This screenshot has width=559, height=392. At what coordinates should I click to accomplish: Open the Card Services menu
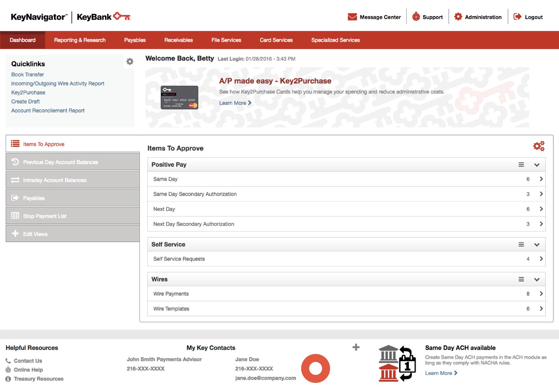(x=276, y=40)
